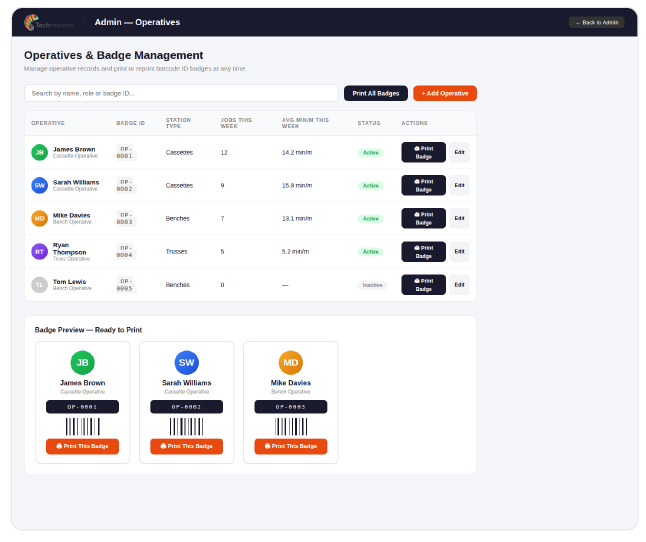Click badge ID OP-0001 in table
Image resolution: width=646 pixels, height=542 pixels.
click(x=126, y=152)
